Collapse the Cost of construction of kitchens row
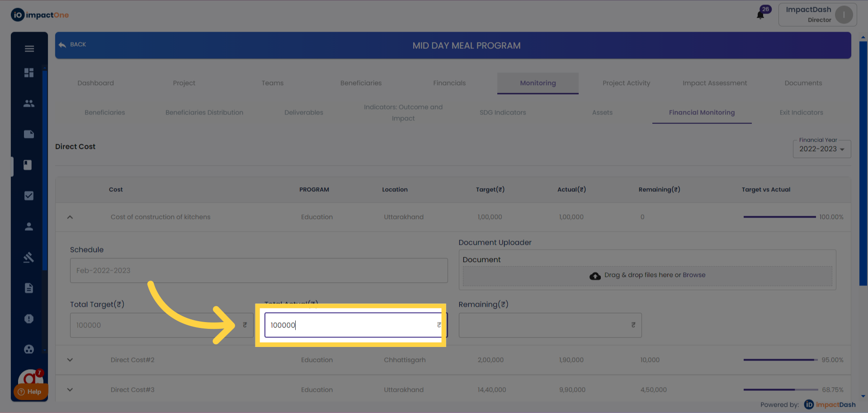The image size is (868, 413). pos(70,217)
